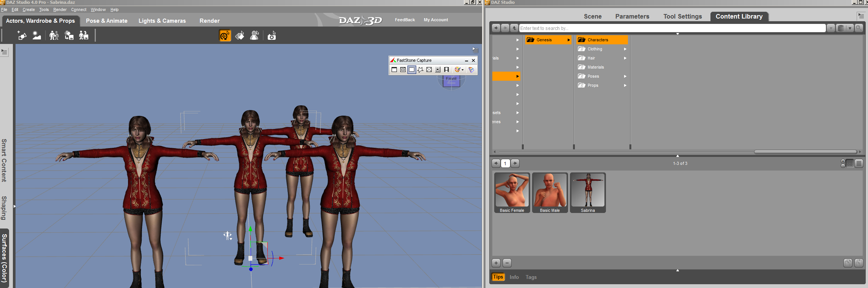The image size is (868, 288).
Task: Switch to Pose & Animate activity tab
Action: (x=107, y=21)
